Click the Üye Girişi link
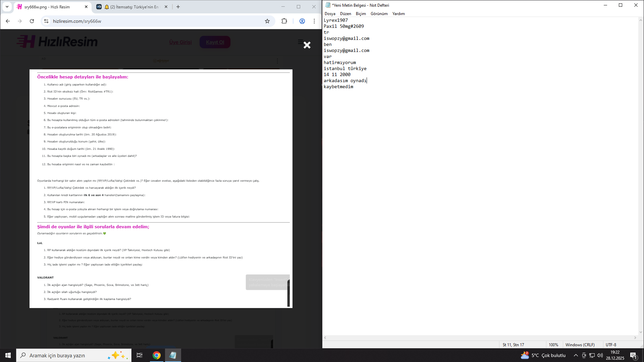The height and width of the screenshot is (362, 644). pyautogui.click(x=180, y=42)
